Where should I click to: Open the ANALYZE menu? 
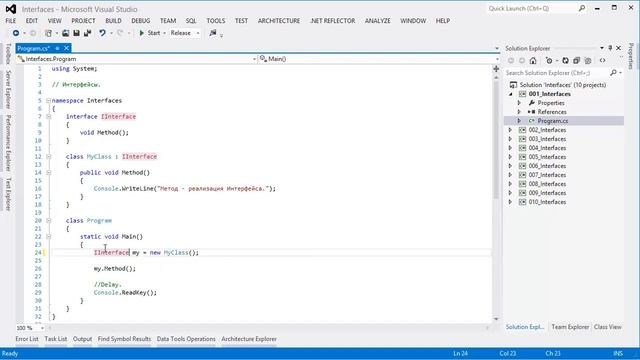tap(378, 21)
